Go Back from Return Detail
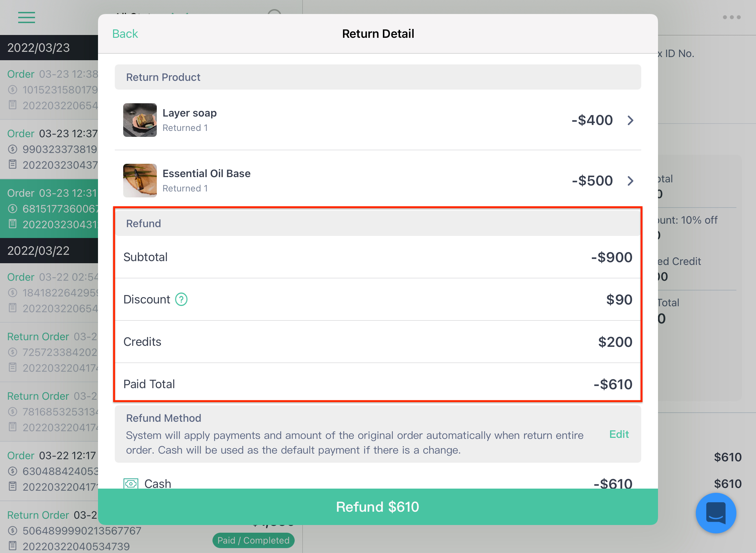756x553 pixels. [x=125, y=34]
